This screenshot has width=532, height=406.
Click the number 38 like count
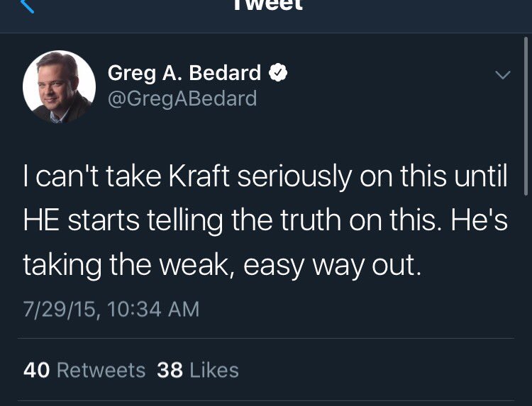pyautogui.click(x=170, y=370)
